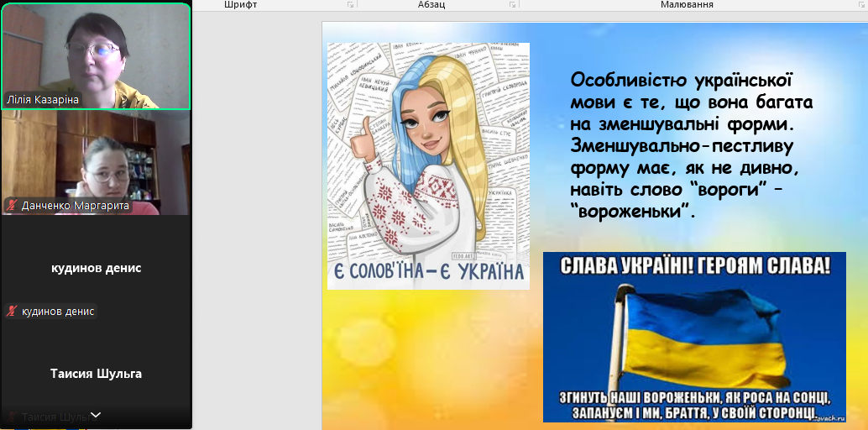Click the Шрифт ribbon group label
The height and width of the screenshot is (430, 868).
pyautogui.click(x=241, y=5)
